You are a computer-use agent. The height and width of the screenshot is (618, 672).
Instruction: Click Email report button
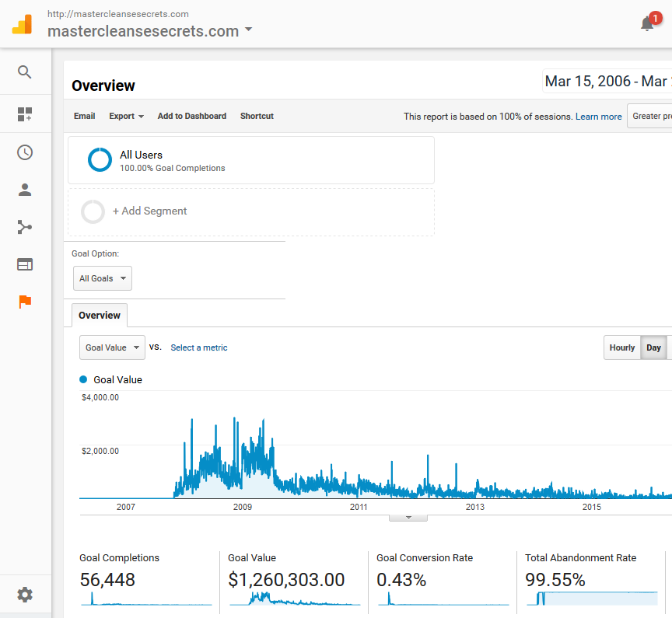point(85,116)
